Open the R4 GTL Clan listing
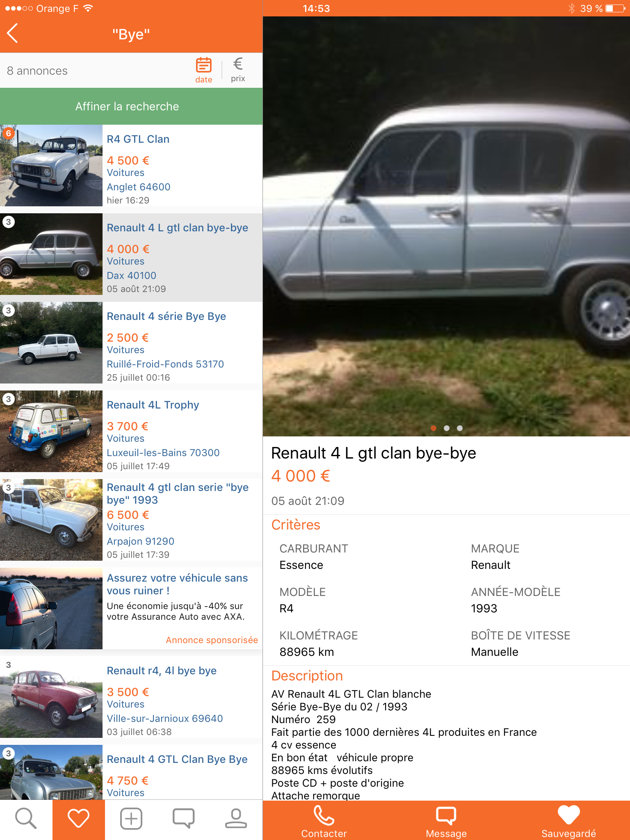The image size is (630, 840). pyautogui.click(x=131, y=166)
